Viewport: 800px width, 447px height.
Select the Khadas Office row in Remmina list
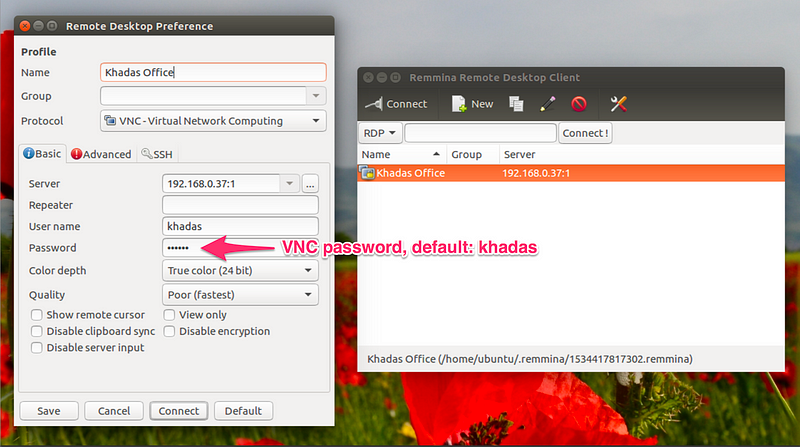(571, 173)
